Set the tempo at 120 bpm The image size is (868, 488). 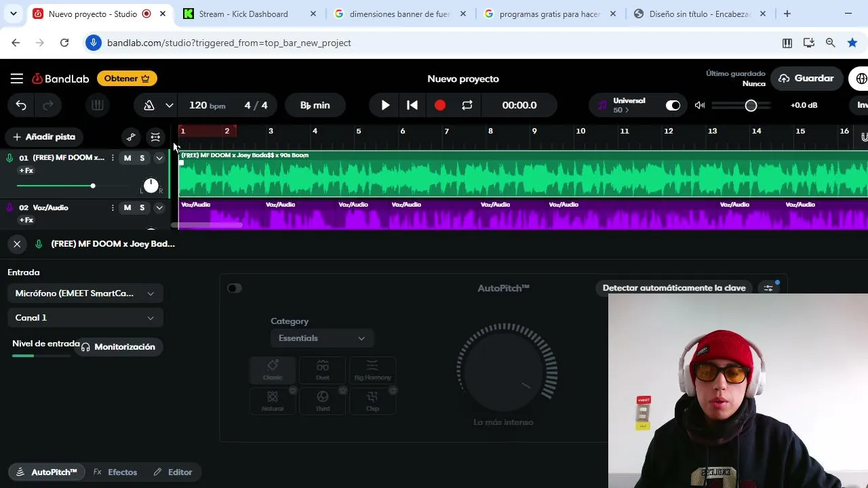pos(207,105)
